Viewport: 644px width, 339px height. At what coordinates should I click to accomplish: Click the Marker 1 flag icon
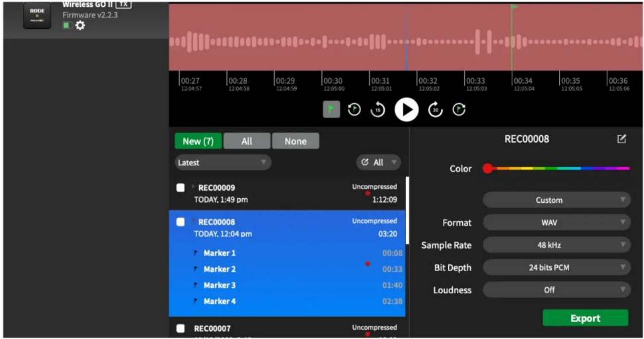point(197,253)
